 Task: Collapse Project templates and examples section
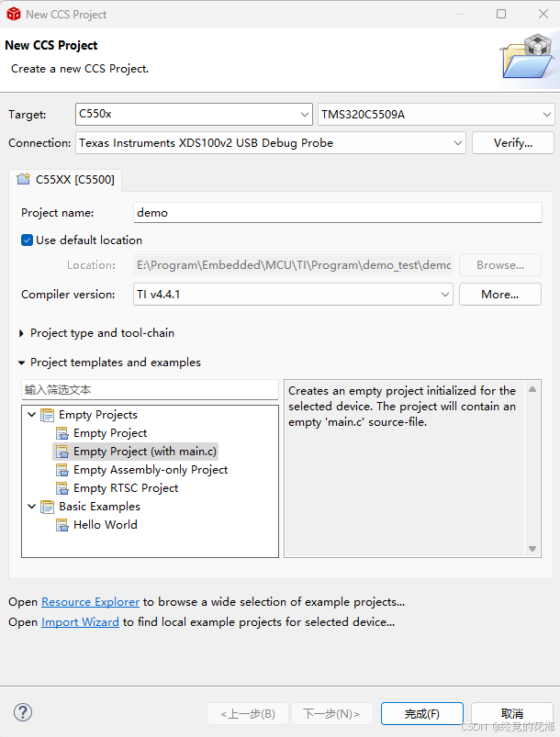point(21,363)
